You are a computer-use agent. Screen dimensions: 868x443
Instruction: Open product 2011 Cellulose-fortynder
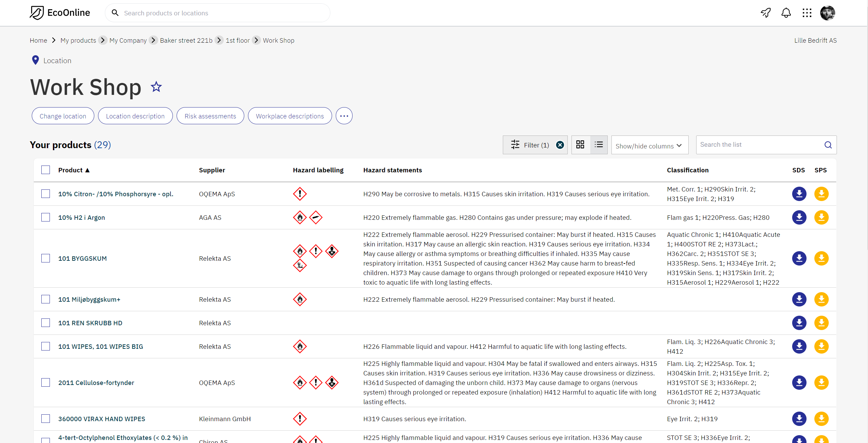(x=96, y=383)
